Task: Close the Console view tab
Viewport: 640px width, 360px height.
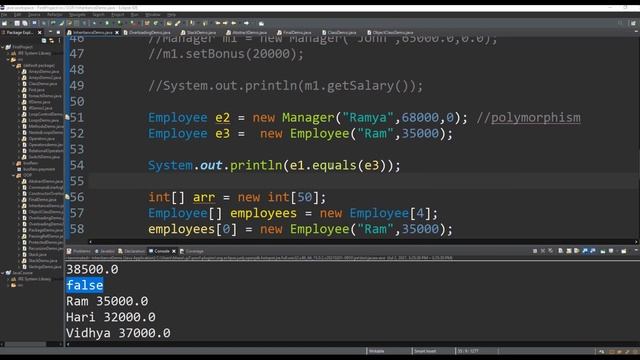Action: tap(174, 251)
